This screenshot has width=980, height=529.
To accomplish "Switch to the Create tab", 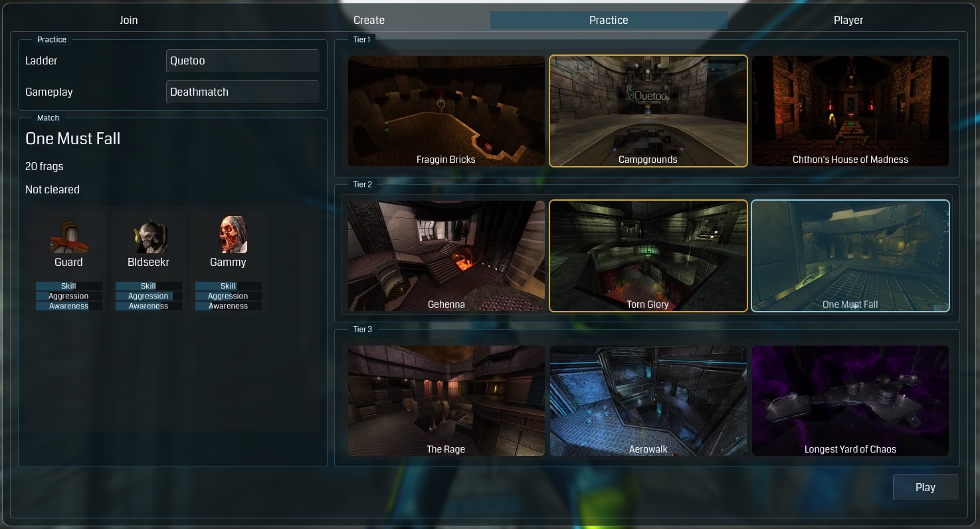I will 369,20.
